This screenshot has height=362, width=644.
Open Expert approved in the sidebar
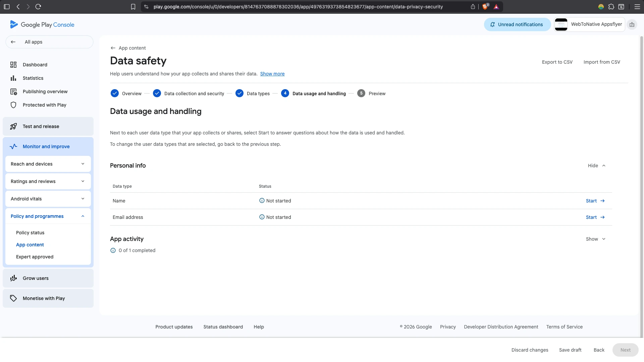[35, 257]
